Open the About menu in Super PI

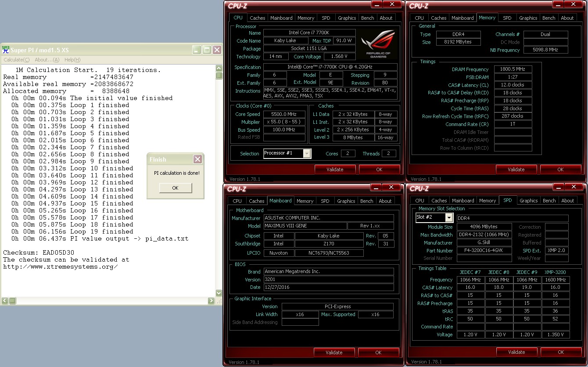coord(47,60)
